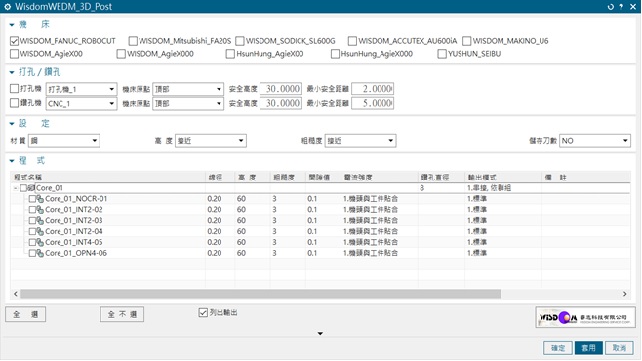Collapse the 程式 section
The image size is (642, 361).
coord(12,161)
